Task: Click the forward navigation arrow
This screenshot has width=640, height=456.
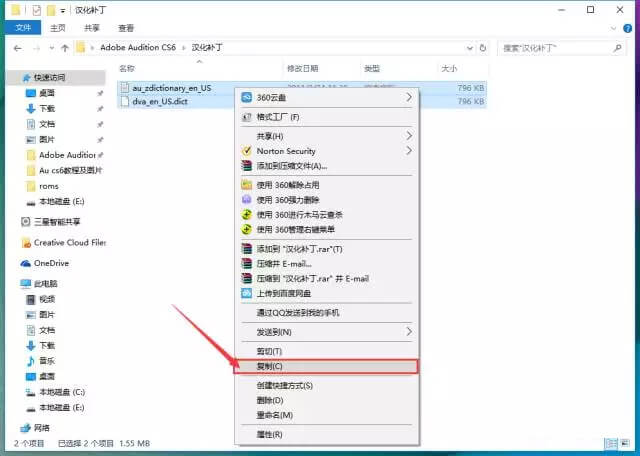Action: click(x=37, y=48)
